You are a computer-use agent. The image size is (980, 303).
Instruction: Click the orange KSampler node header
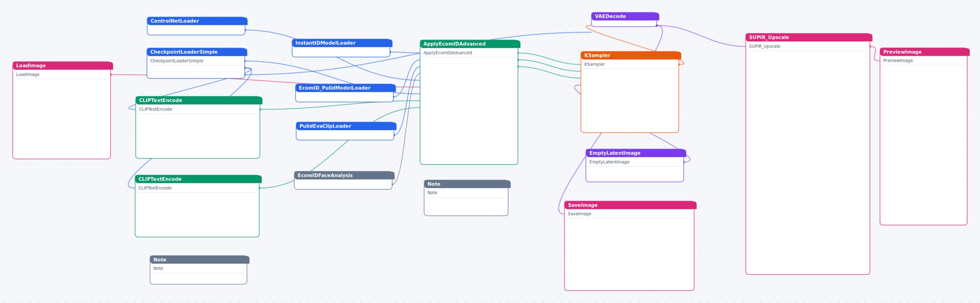coord(631,55)
